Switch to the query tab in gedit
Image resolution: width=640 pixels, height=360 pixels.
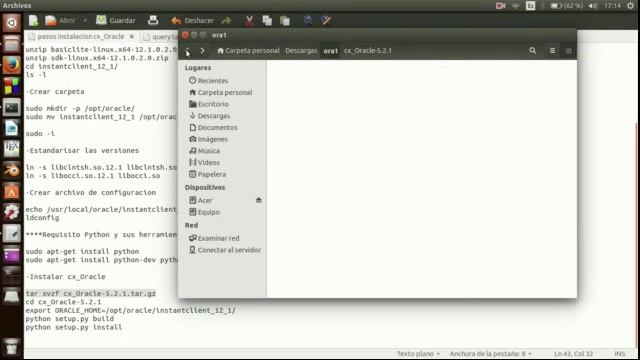(x=161, y=37)
